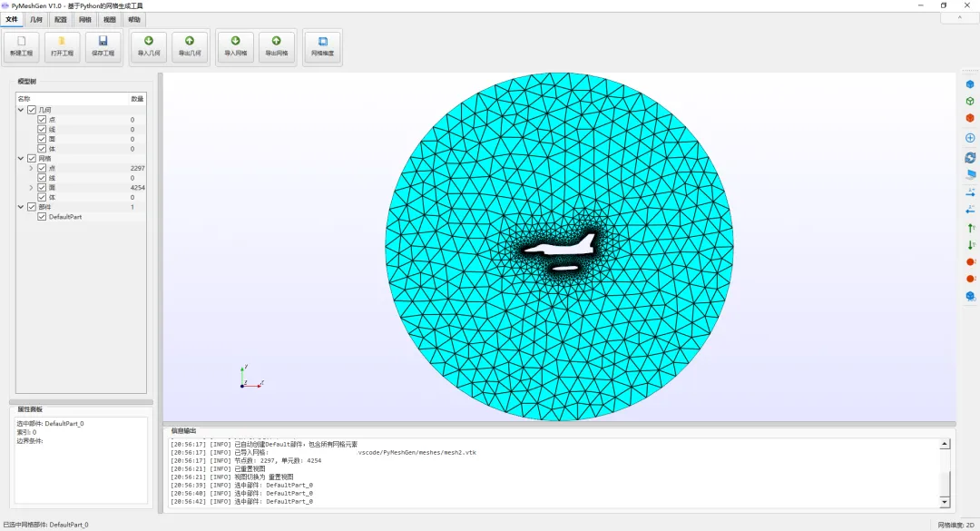Select the DefaultPart tree row label

65,217
